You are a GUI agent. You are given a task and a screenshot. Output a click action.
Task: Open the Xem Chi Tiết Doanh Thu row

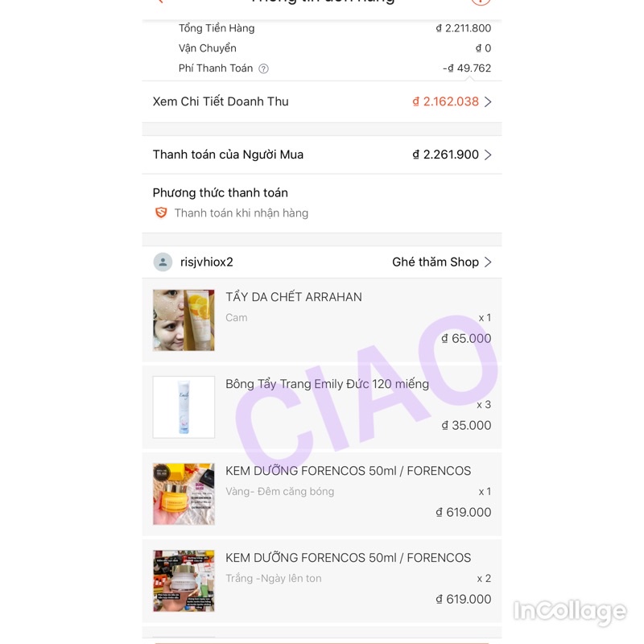point(322,102)
